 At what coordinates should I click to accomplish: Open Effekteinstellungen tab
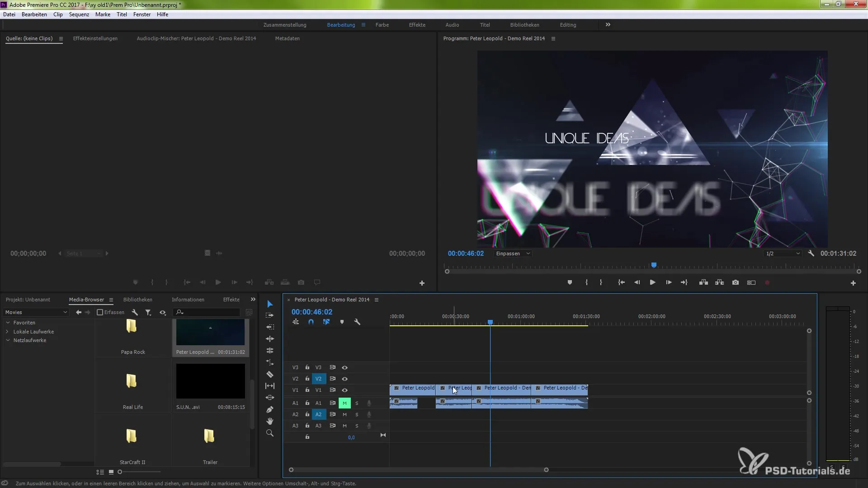[x=95, y=38]
